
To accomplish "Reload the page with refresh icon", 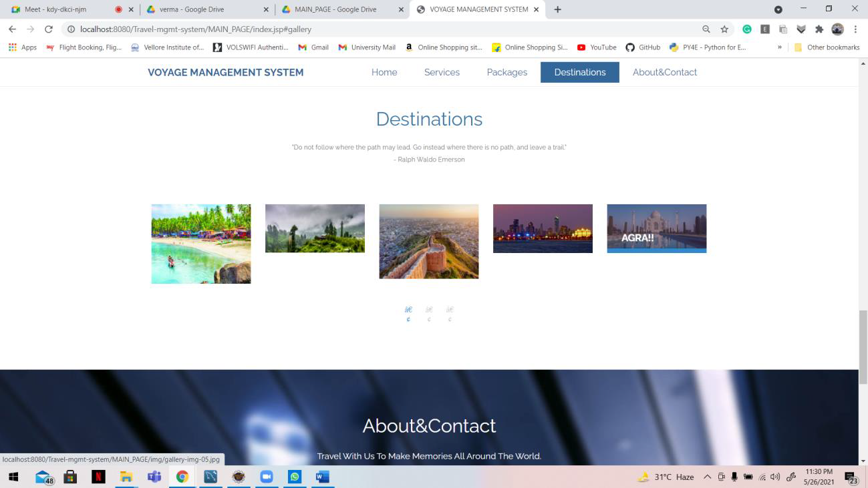I will point(48,29).
